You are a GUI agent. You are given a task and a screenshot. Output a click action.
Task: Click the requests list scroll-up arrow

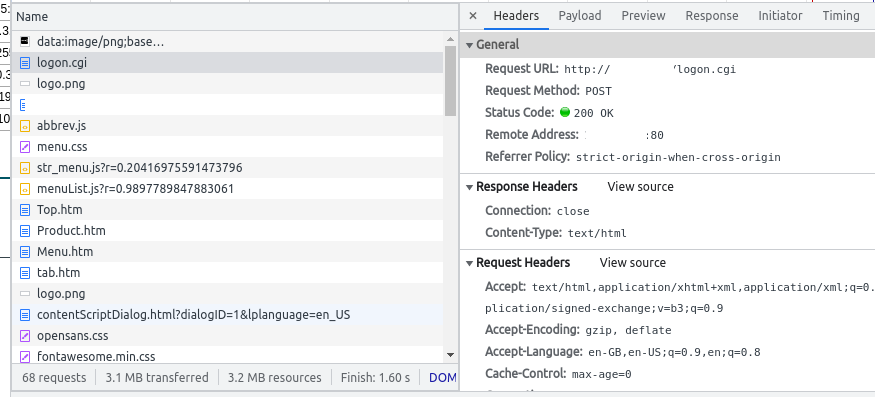pos(450,39)
